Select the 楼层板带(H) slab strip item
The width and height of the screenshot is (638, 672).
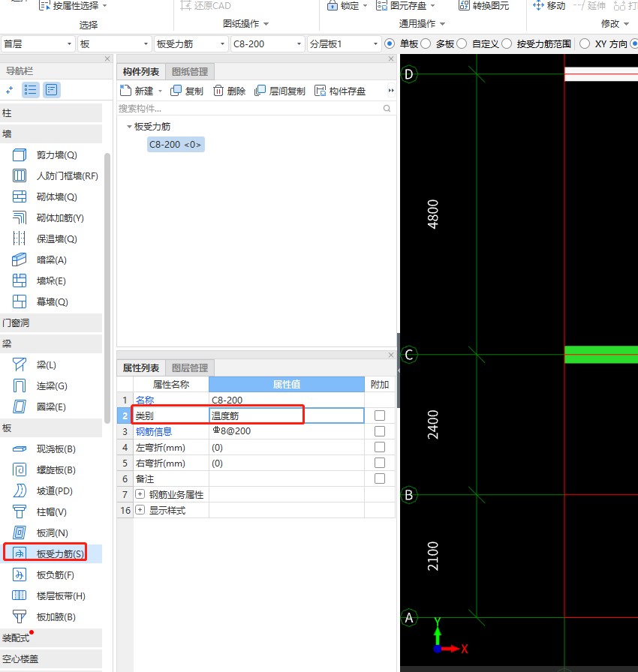tap(49, 596)
